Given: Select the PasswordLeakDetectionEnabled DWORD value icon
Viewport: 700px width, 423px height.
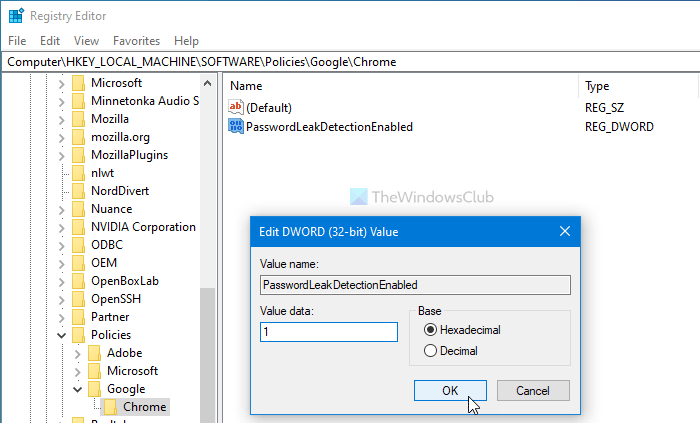Looking at the screenshot, I should tap(236, 126).
